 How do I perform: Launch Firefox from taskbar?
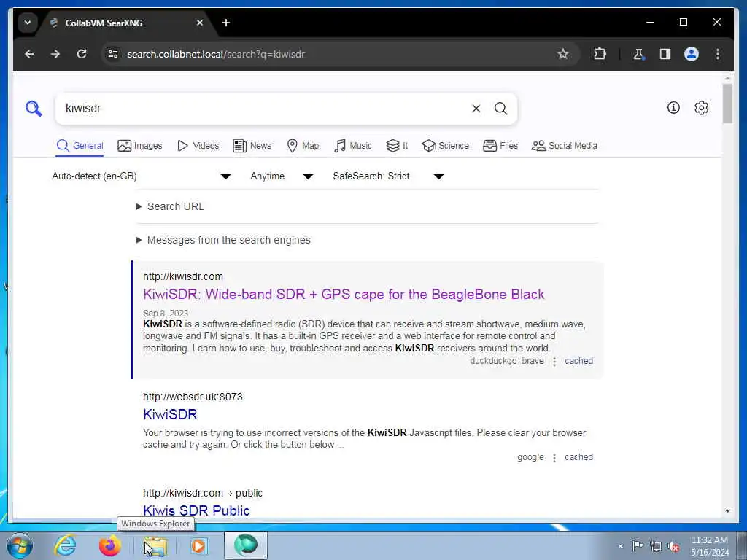click(109, 545)
